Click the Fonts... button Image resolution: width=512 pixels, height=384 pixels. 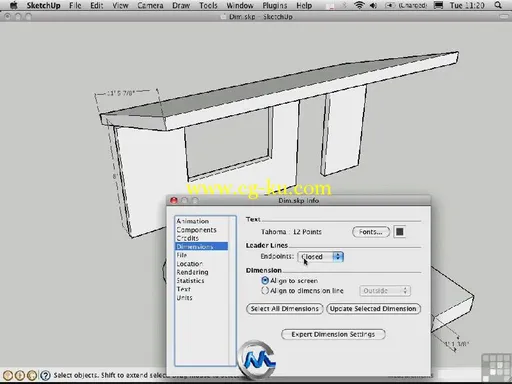(371, 232)
